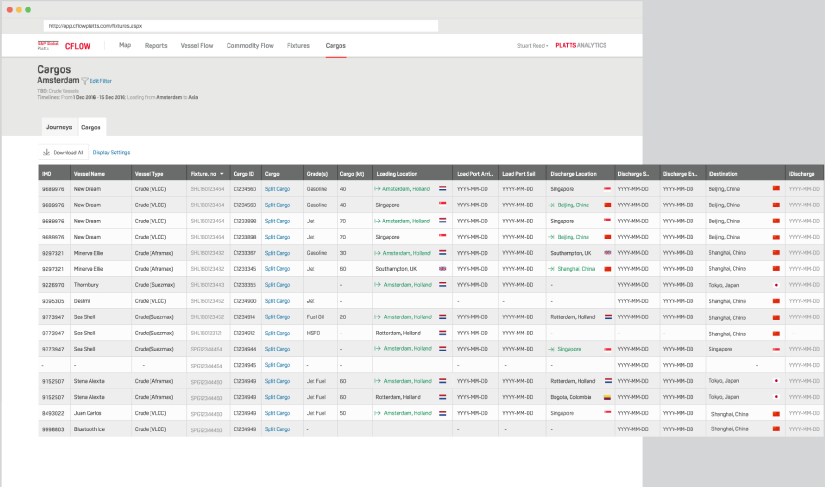Click the Vessel Name column header

[100, 174]
